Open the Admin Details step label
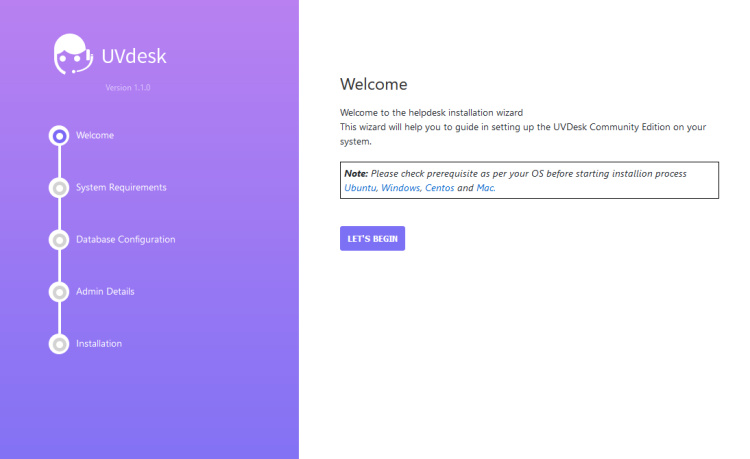The height and width of the screenshot is (459, 750). click(105, 291)
